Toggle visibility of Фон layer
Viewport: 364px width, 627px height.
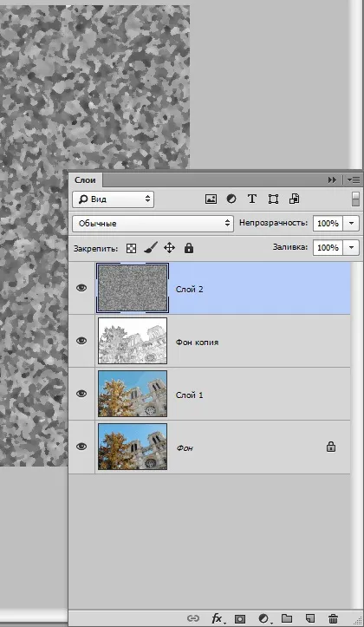tap(81, 447)
